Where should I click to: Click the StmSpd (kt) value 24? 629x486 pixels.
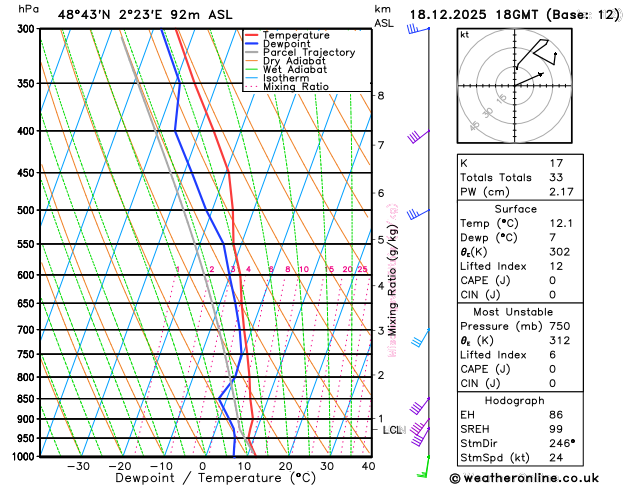coord(556,458)
